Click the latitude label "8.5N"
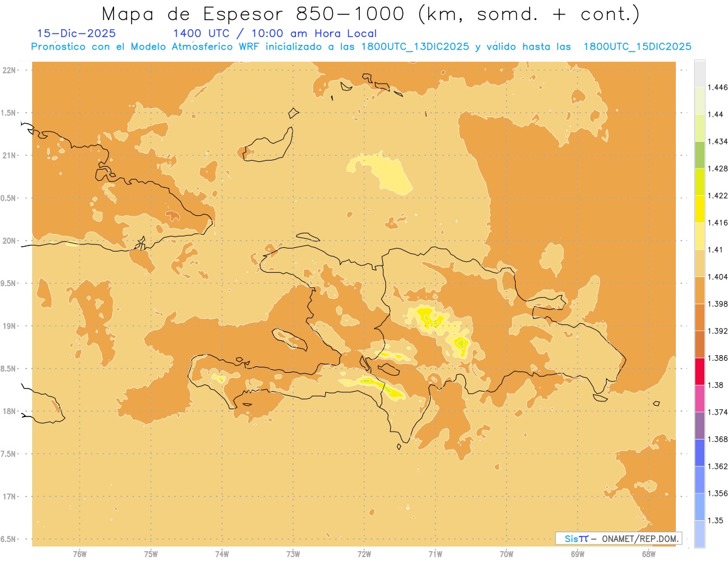 (x=8, y=369)
